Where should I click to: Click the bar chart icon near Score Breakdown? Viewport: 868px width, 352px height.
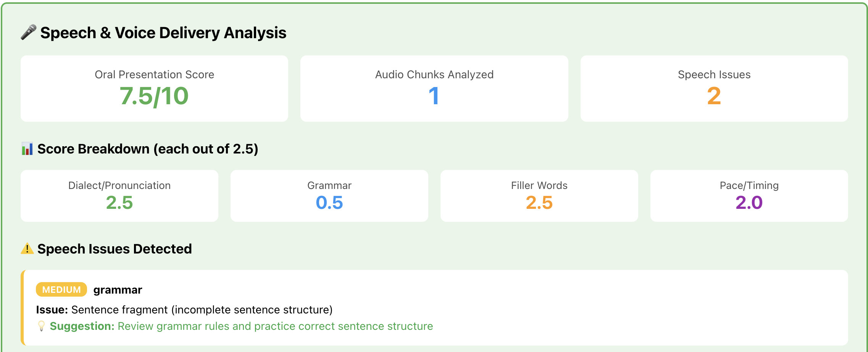click(27, 149)
